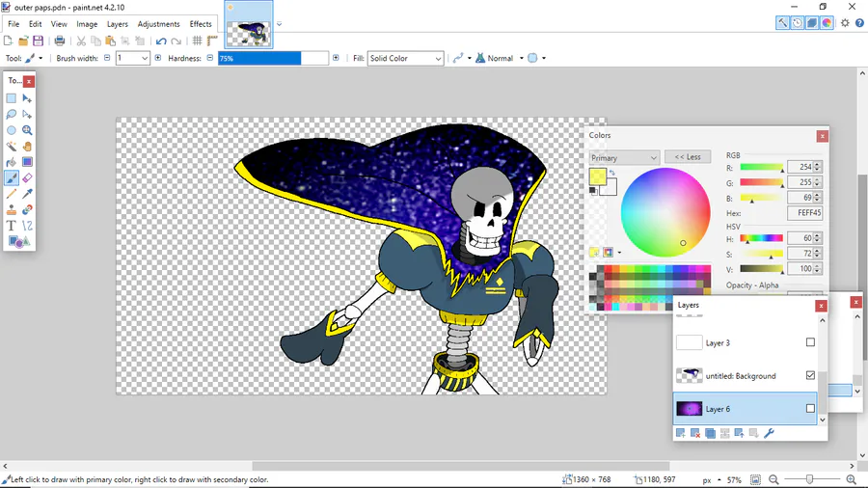Select the Pencil tool
Viewport: 868px width, 488px height.
pyautogui.click(x=11, y=194)
